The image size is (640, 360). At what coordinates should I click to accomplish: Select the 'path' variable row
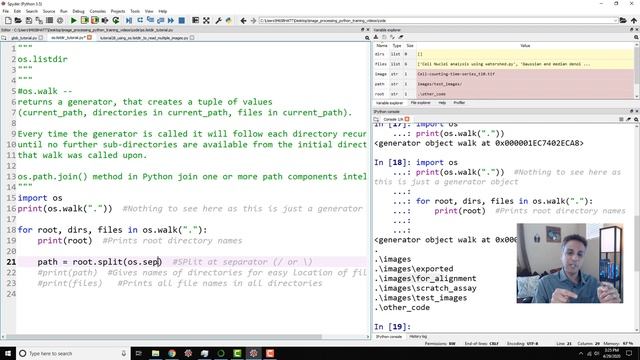click(x=504, y=84)
